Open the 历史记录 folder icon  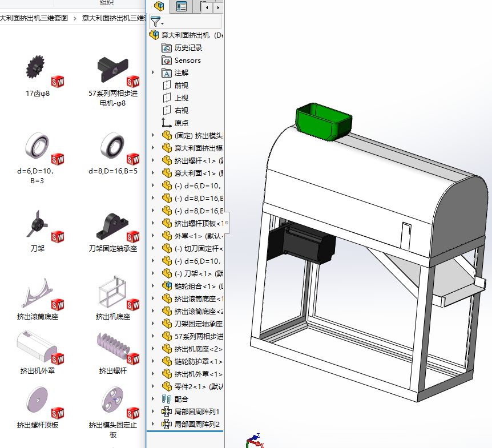(x=166, y=48)
